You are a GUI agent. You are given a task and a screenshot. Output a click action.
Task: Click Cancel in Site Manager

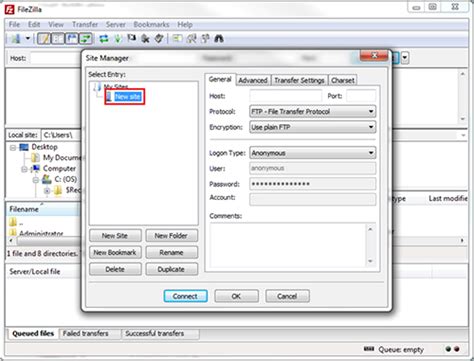[287, 296]
